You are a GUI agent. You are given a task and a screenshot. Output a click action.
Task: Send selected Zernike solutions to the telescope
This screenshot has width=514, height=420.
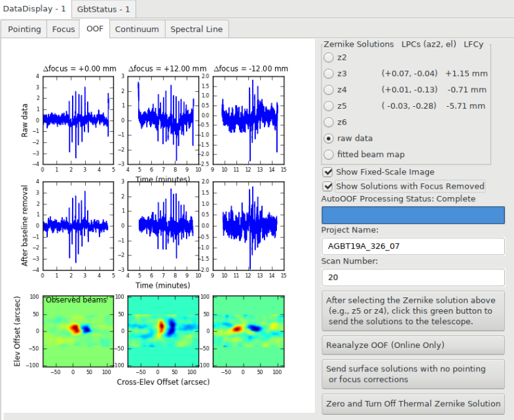[413, 311]
